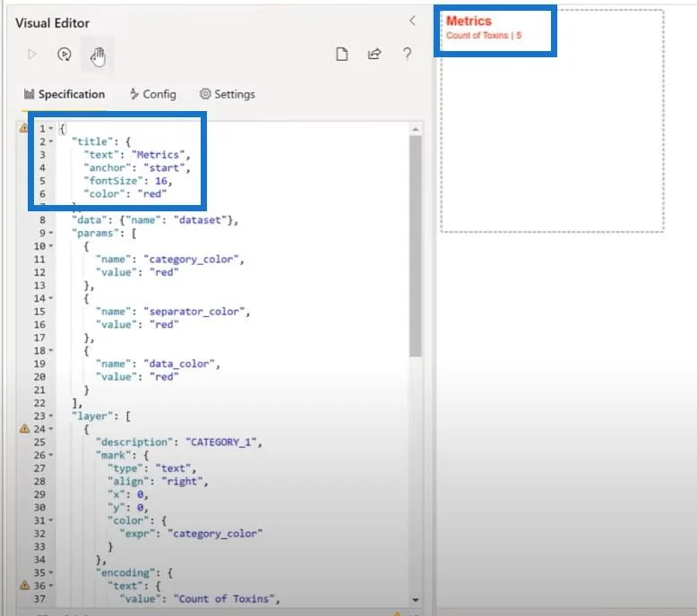Click the "separator_color" text on line 15
Viewport: 697px width, 616px height.
click(194, 312)
